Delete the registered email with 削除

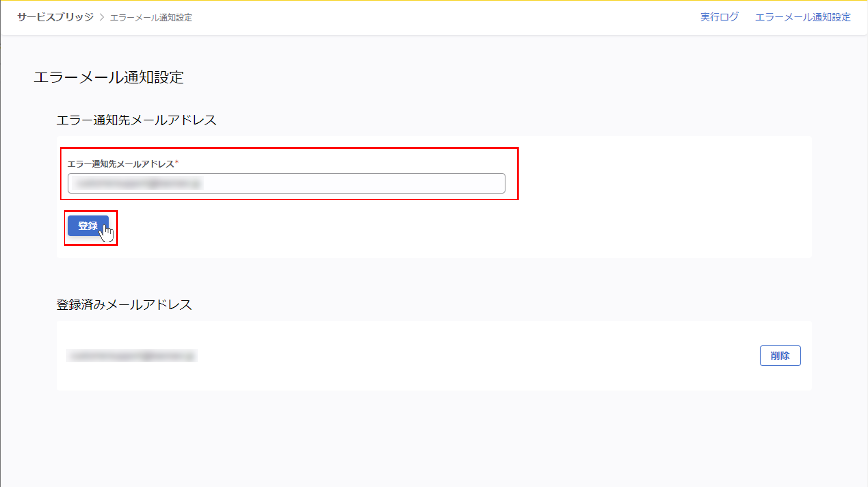coord(780,356)
